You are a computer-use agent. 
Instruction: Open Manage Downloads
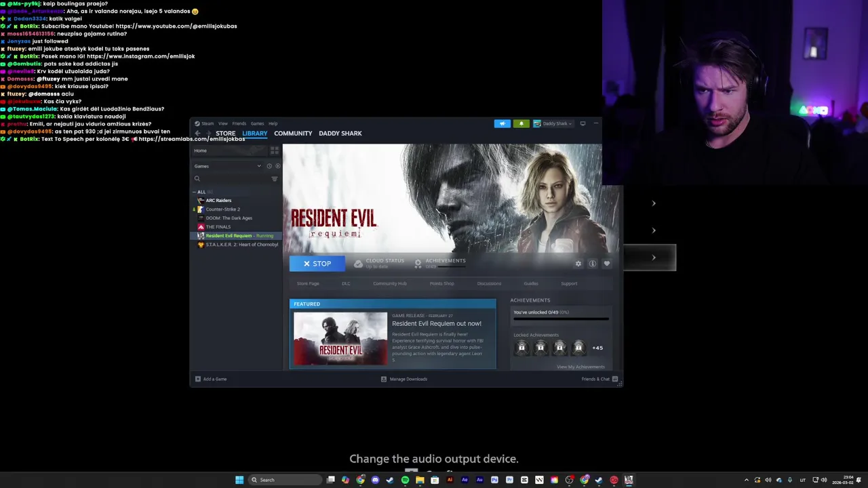coord(404,379)
